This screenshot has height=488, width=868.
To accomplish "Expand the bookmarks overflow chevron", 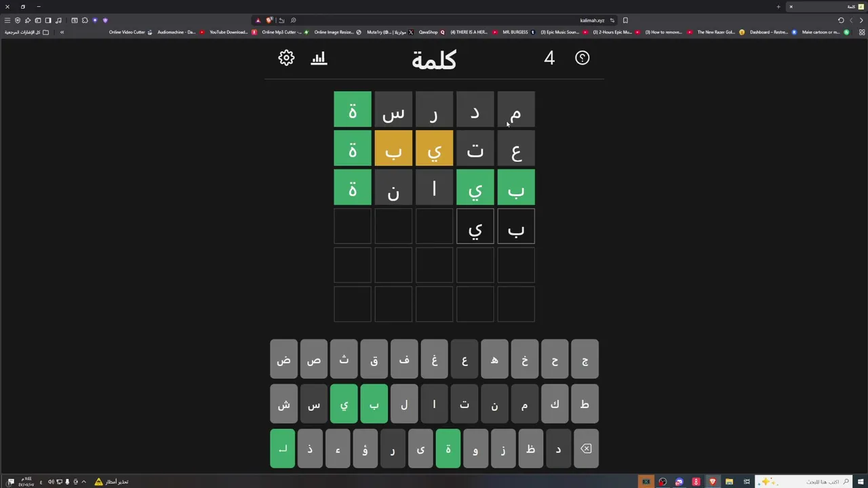I will tap(62, 32).
